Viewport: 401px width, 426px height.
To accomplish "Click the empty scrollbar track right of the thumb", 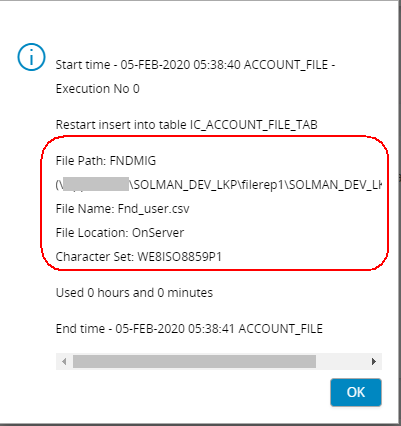I will pos(341,361).
